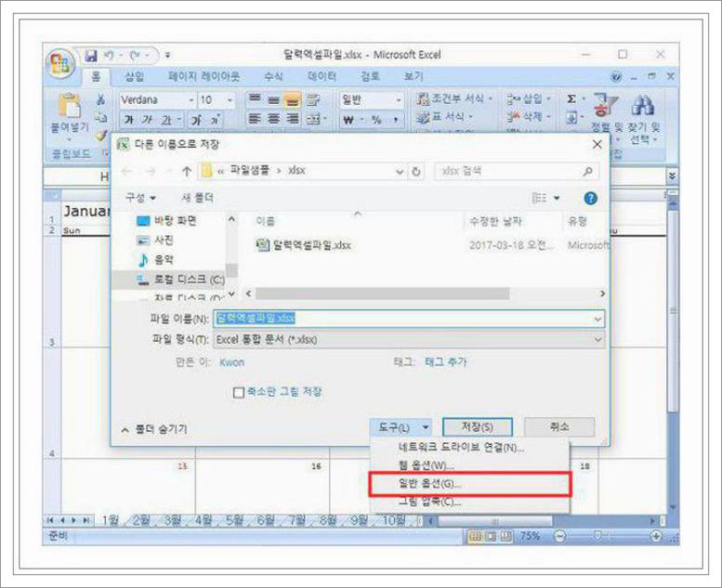Click the Sort & Filter (정렬 및 필터) icon
The image size is (722, 588).
[x=605, y=105]
